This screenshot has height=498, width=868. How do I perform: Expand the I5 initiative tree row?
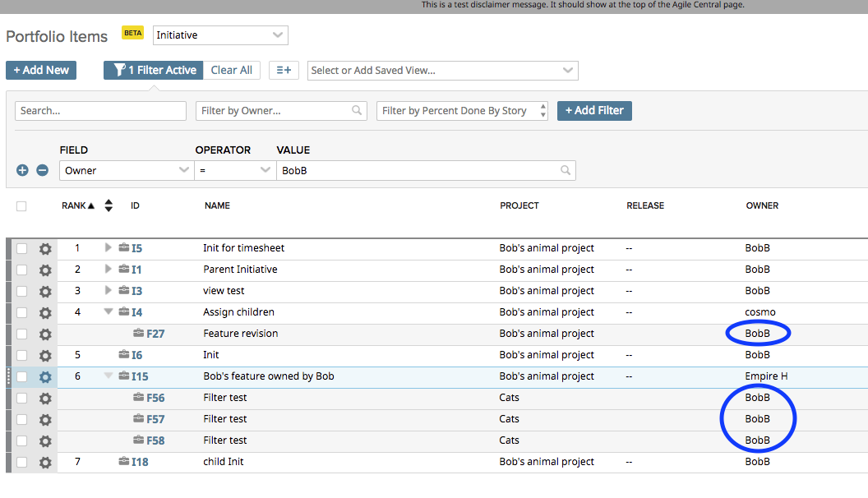click(x=108, y=248)
